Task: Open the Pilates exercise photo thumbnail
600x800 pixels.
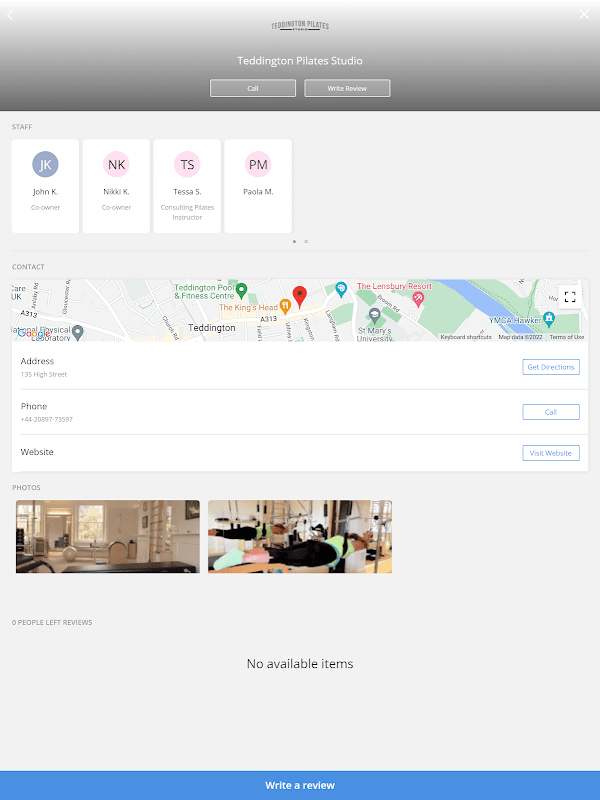Action: coord(300,536)
